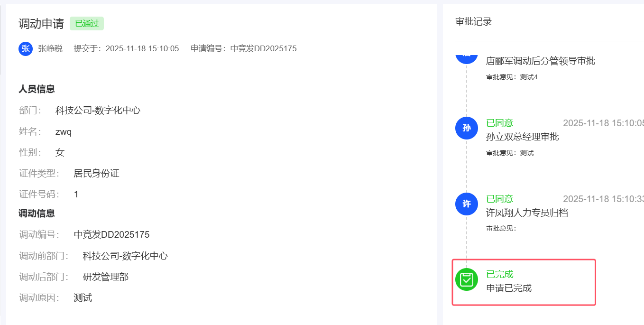This screenshot has width=644, height=325.
Task: Click the green 已通过 status badge
Action: (87, 23)
